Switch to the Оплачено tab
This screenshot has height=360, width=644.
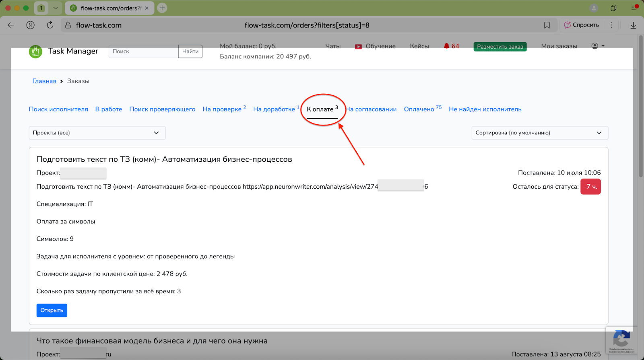419,109
